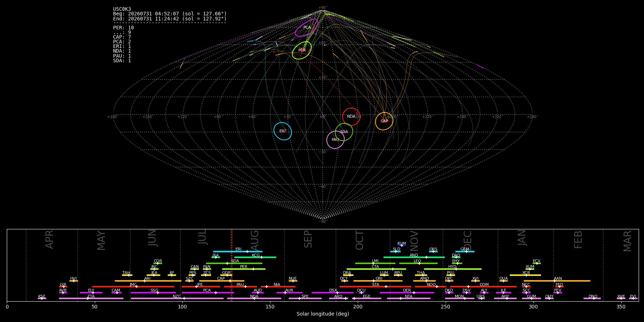The image size is (644, 322).
Task: Select the NDA red radiant circle
Action: [x=351, y=117]
